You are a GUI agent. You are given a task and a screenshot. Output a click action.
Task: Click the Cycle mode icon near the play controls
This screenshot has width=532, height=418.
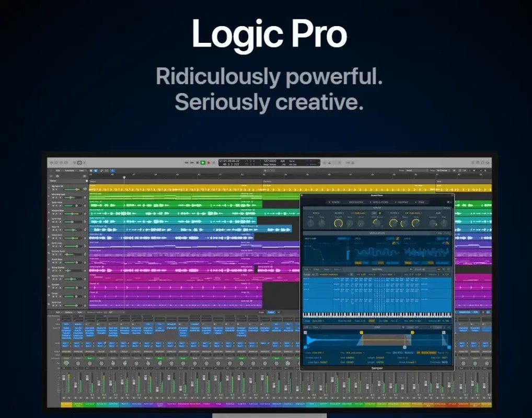pyautogui.click(x=213, y=162)
